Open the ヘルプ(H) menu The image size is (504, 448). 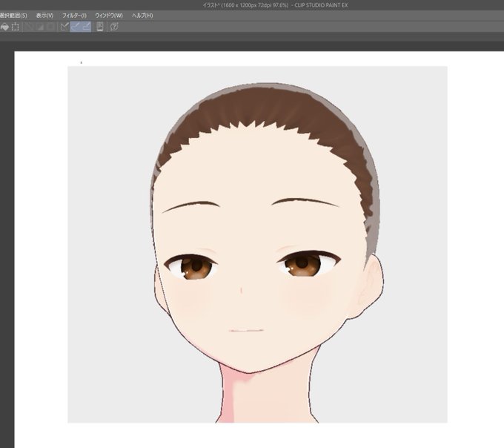142,16
